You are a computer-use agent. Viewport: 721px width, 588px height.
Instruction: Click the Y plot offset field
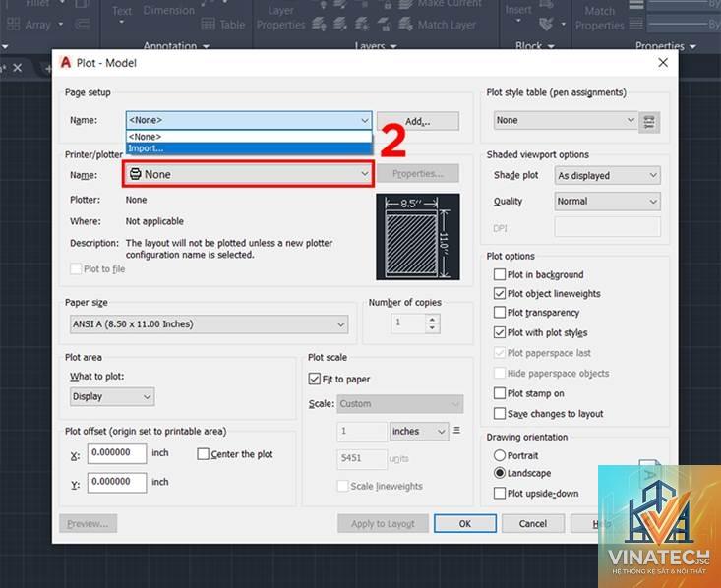coord(117,482)
